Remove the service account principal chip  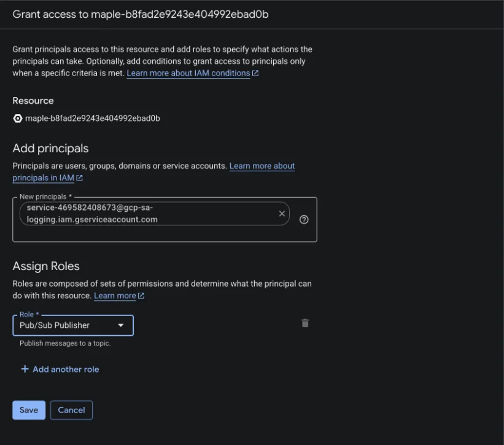point(282,214)
